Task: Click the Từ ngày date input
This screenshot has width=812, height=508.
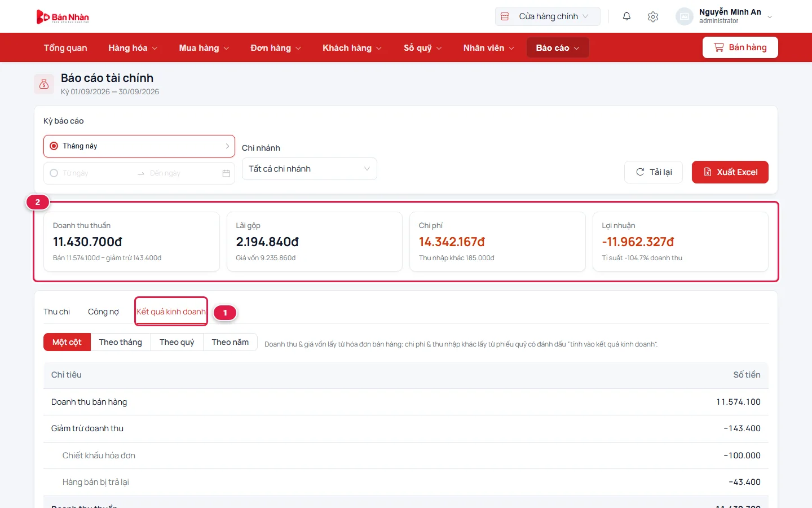Action: (96, 173)
